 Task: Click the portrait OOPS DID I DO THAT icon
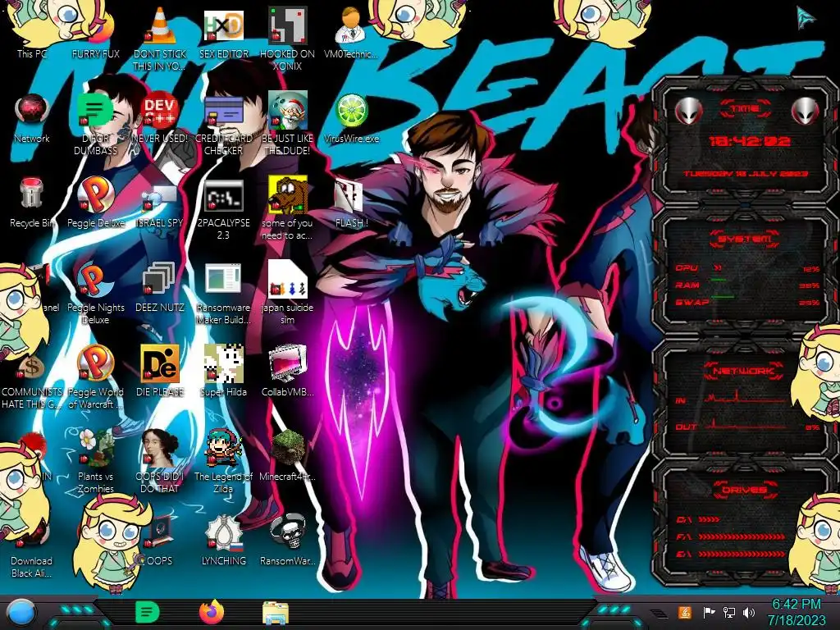tap(160, 461)
